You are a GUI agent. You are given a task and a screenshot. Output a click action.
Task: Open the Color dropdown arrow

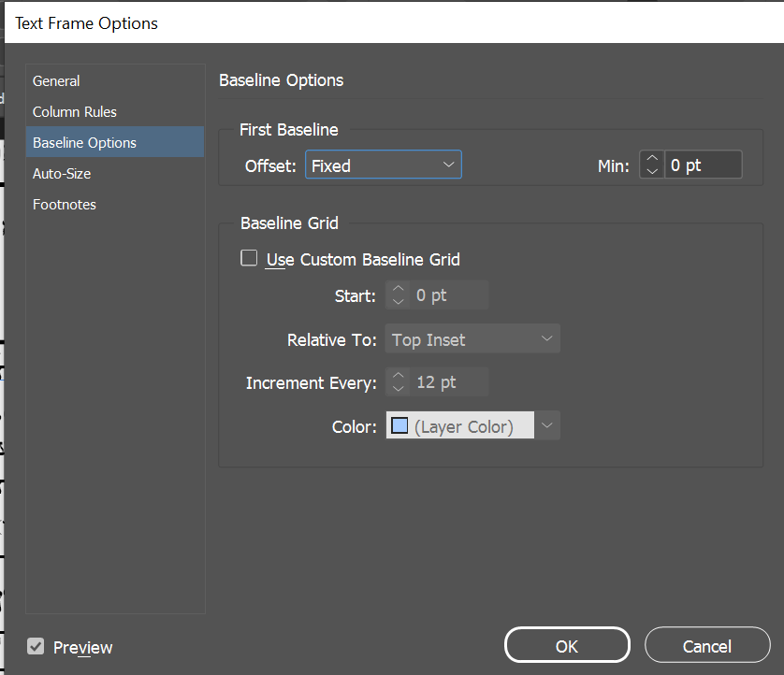[547, 426]
